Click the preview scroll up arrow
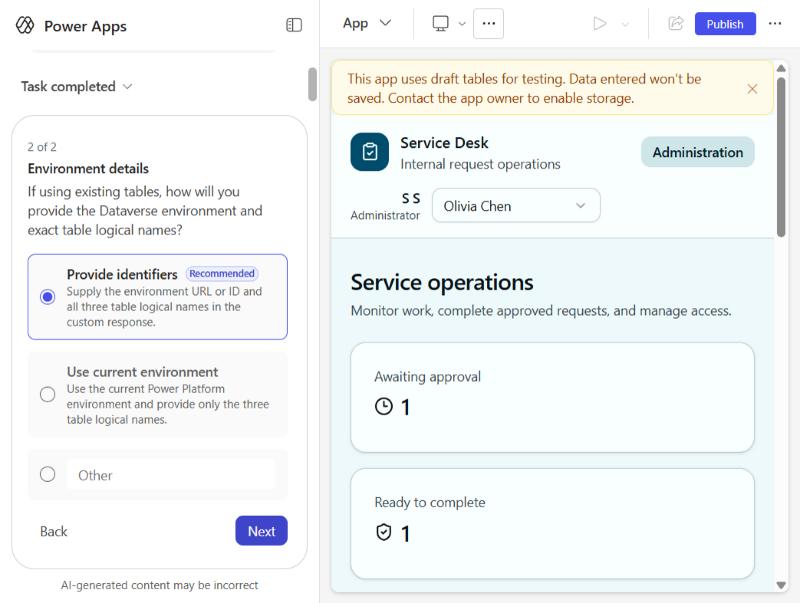The height and width of the screenshot is (603, 800). point(781,68)
